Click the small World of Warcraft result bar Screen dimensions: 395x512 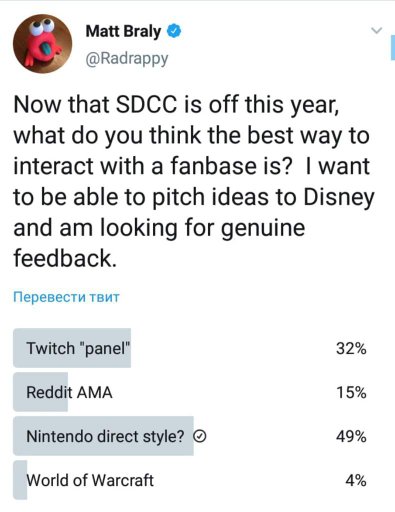pyautogui.click(x=20, y=480)
